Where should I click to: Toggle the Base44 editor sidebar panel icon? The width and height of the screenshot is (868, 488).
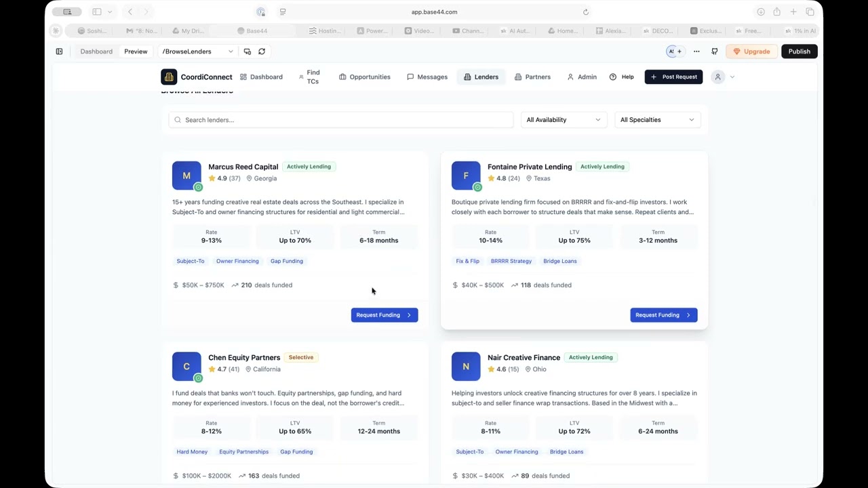[x=59, y=52]
